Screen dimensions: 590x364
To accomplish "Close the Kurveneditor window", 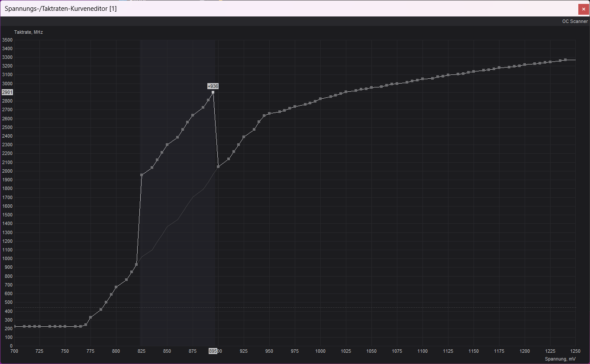I will [x=583, y=9].
